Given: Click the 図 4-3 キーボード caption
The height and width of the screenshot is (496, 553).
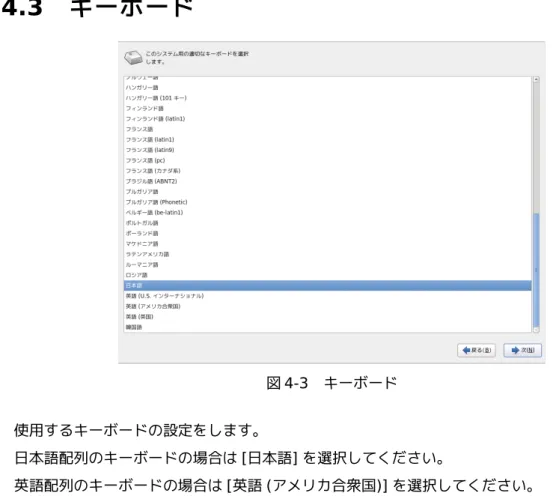Looking at the screenshot, I should click(332, 383).
